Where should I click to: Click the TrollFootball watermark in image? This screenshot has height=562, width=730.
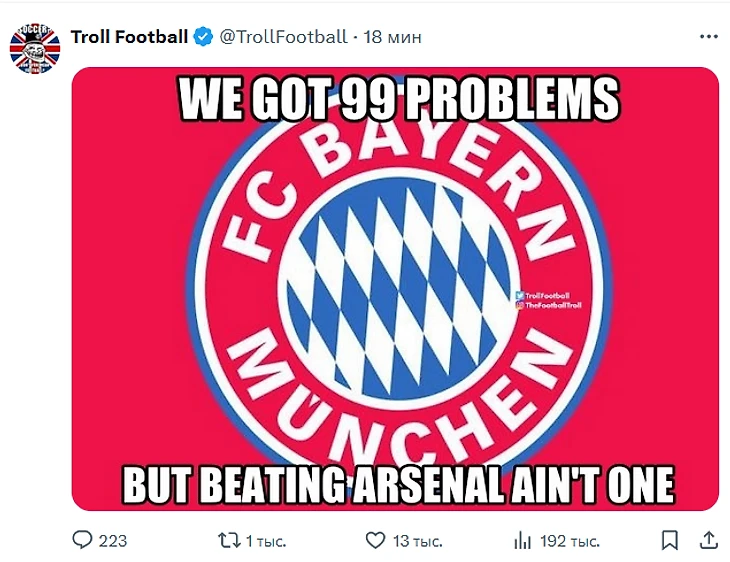coord(548,300)
